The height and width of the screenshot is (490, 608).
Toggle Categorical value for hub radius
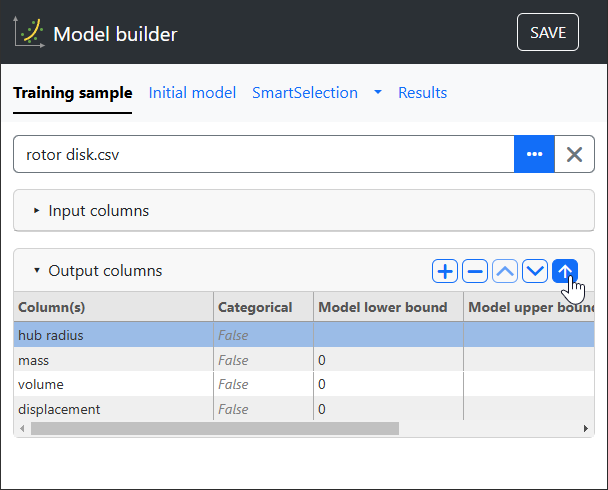pos(233,335)
